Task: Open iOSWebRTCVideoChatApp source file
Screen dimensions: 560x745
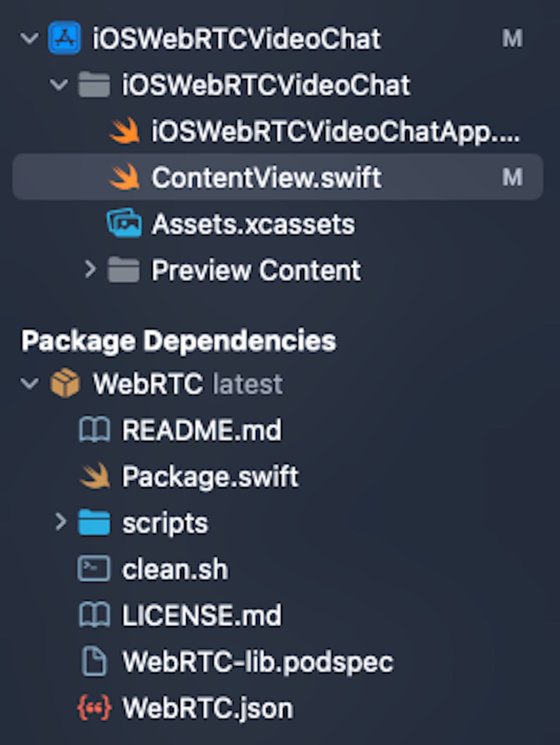Action: tap(315, 131)
